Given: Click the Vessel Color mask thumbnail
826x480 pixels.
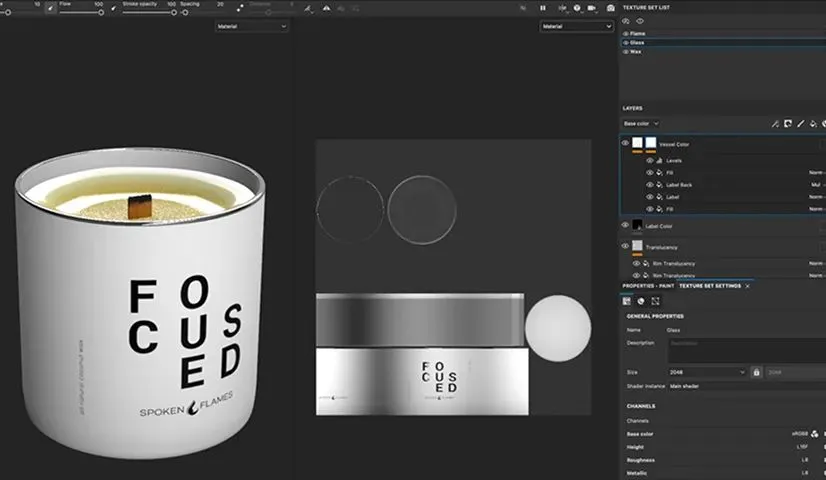Looking at the screenshot, I should click(651, 143).
